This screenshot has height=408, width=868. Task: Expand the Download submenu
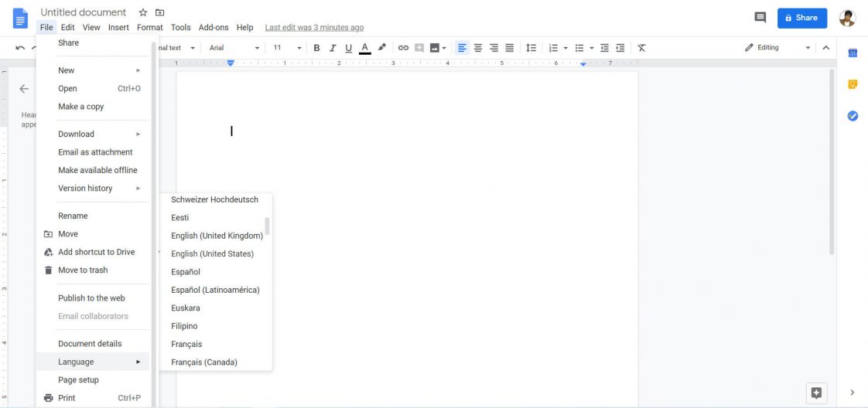coord(93,134)
